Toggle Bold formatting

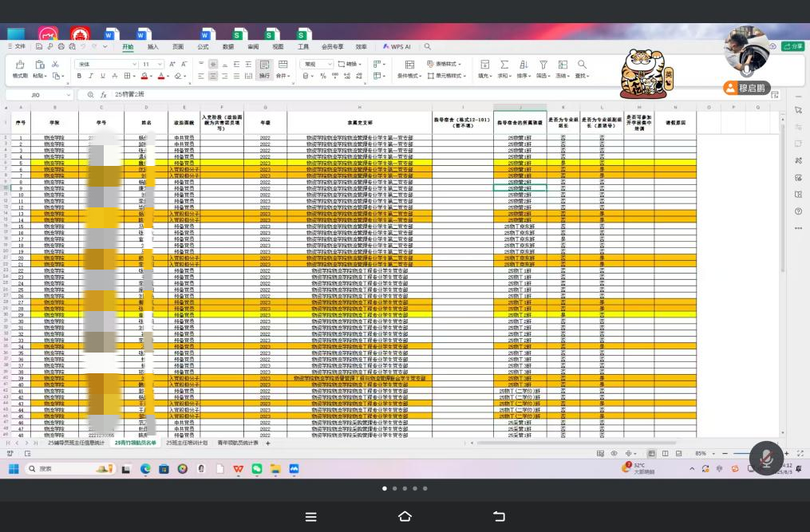[79, 76]
